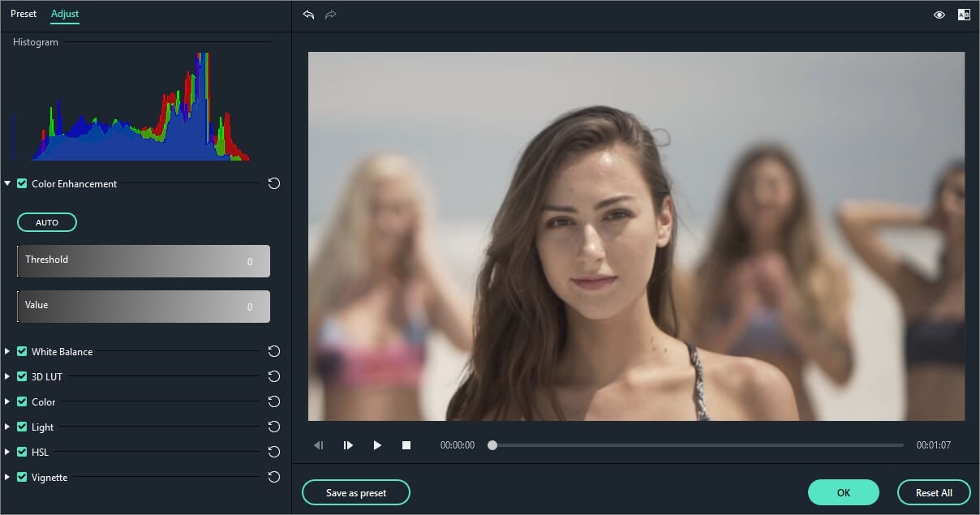Redo the last undone adjustment
Screen dimensions: 980x515
(x=331, y=15)
